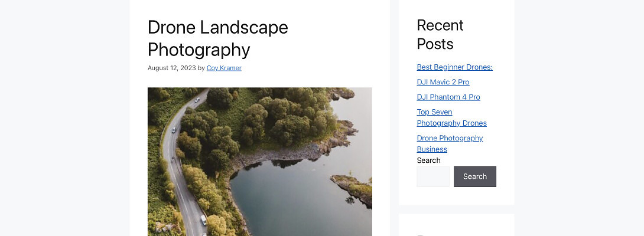Click the white van on the road

[203, 219]
